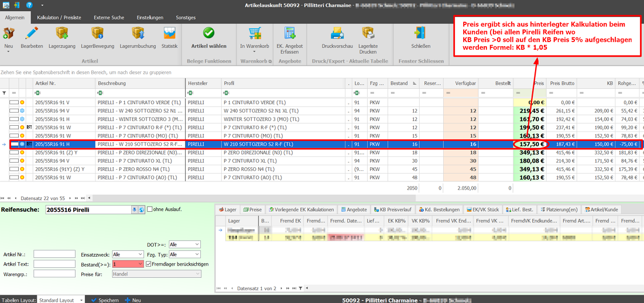The height and width of the screenshot is (303, 644).
Task: Open Artikel/Kunde tab
Action: (602, 209)
